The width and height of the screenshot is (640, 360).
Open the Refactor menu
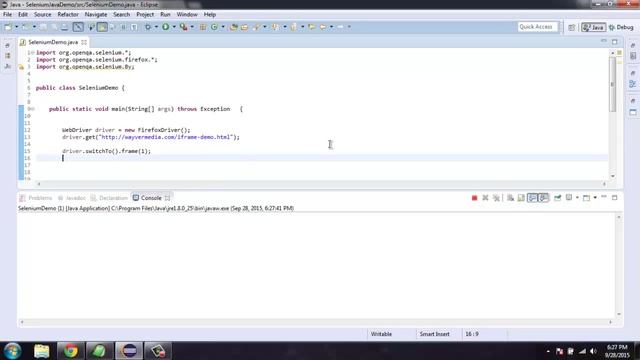pos(68,15)
